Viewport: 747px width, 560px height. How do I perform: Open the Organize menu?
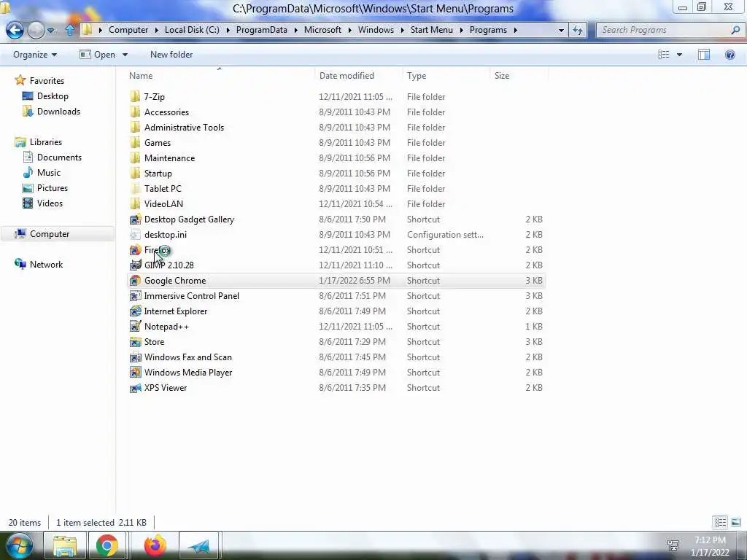[x=35, y=55]
